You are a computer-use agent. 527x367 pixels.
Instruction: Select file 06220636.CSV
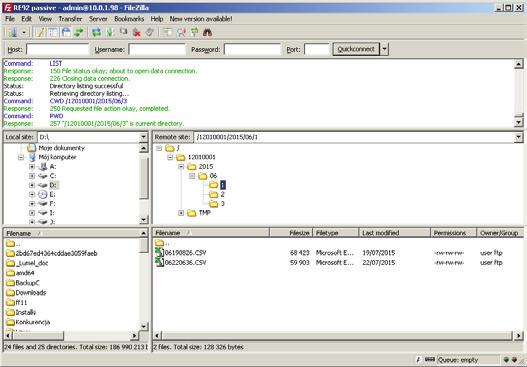tap(185, 262)
